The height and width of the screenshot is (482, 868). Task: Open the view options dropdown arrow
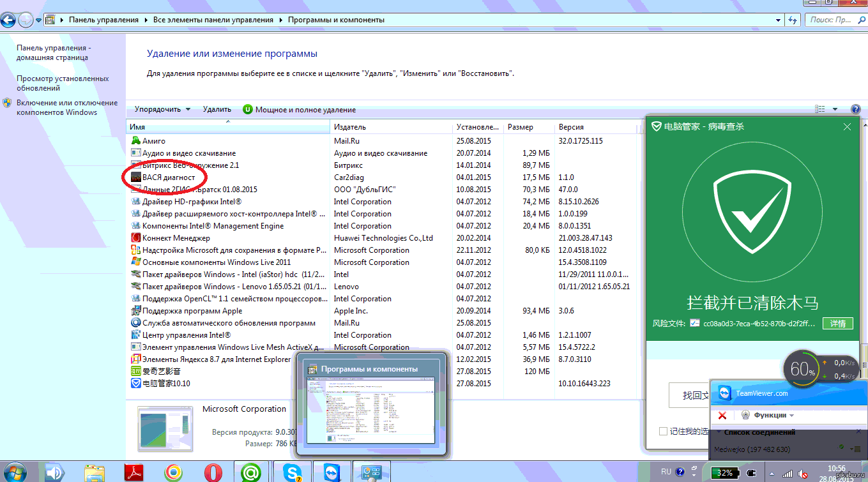[x=835, y=109]
